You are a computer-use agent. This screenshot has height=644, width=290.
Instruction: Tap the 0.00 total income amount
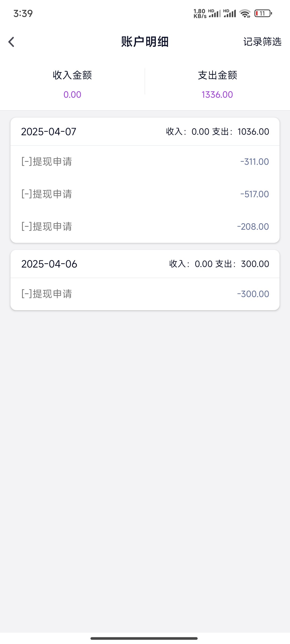(x=72, y=95)
